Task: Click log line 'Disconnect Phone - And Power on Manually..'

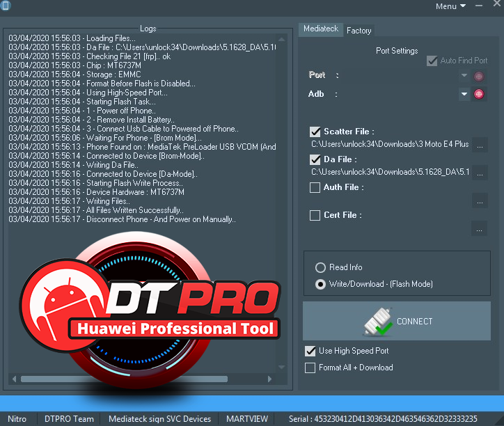Action: [122, 219]
